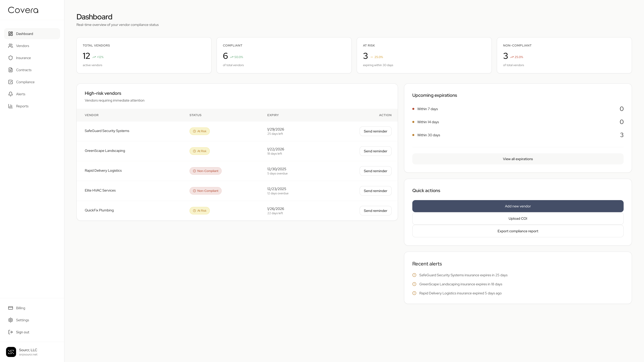Click the Sourcr, LLC account avatar
The image size is (644, 362).
point(11,352)
